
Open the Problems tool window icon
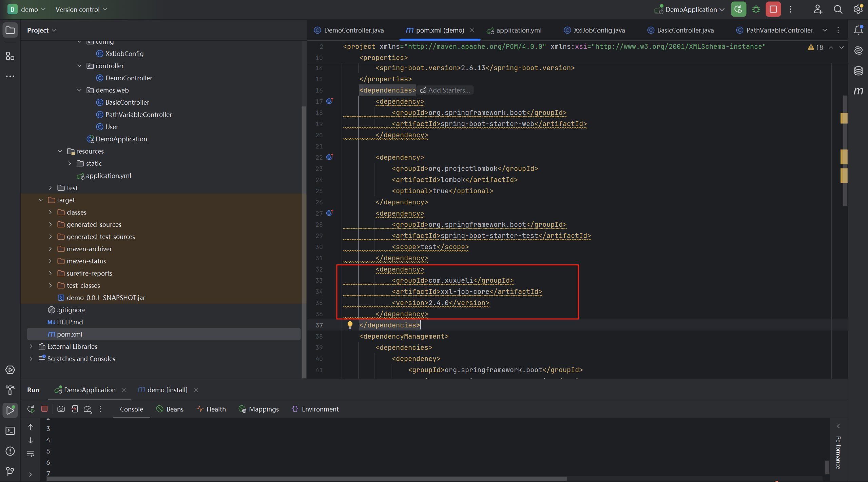(x=10, y=451)
